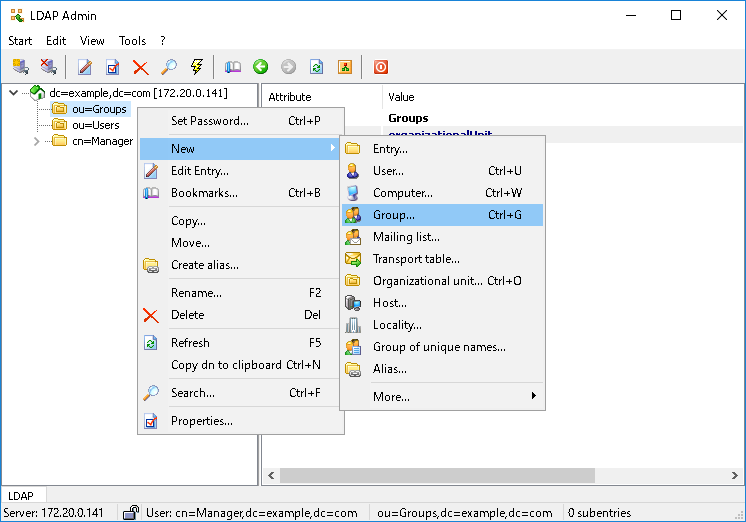This screenshot has width=746, height=522.
Task: Click the magnifier Search toolbar icon
Action: pyautogui.click(x=169, y=67)
